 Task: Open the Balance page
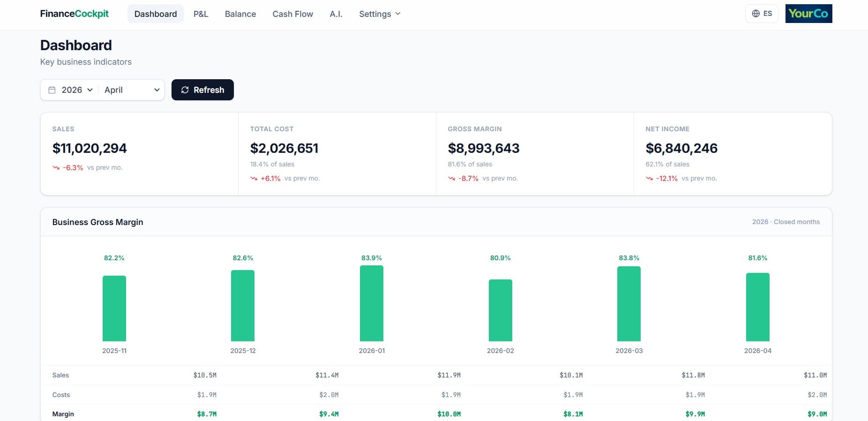click(x=240, y=14)
